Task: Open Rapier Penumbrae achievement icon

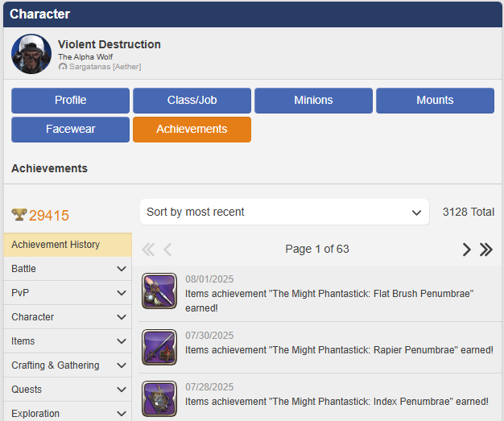Action: pos(159,347)
